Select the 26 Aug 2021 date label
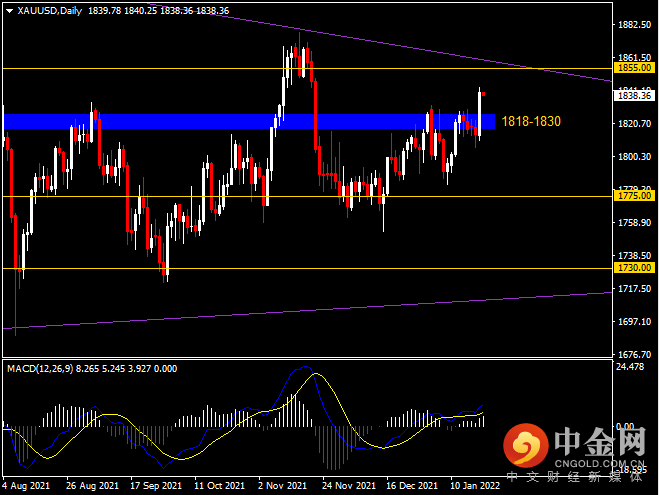 [x=93, y=486]
